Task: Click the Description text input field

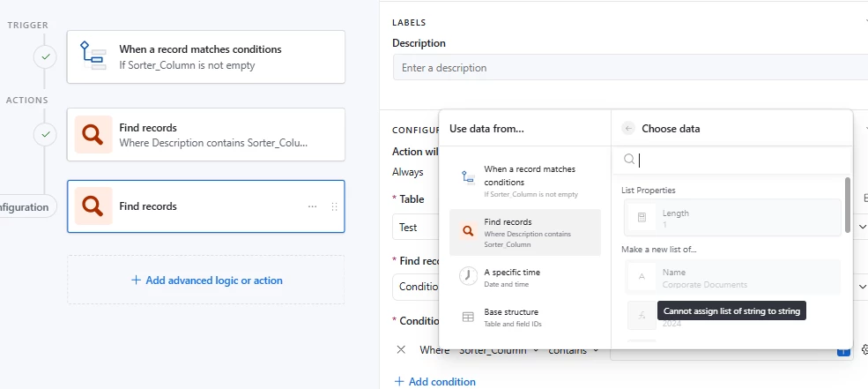Action: 630,68
